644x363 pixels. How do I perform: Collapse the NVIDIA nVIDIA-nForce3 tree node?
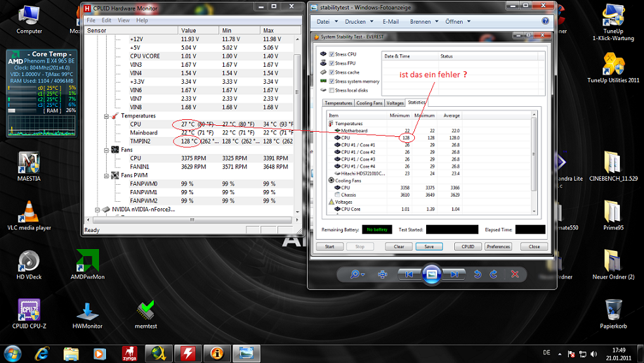98,210
